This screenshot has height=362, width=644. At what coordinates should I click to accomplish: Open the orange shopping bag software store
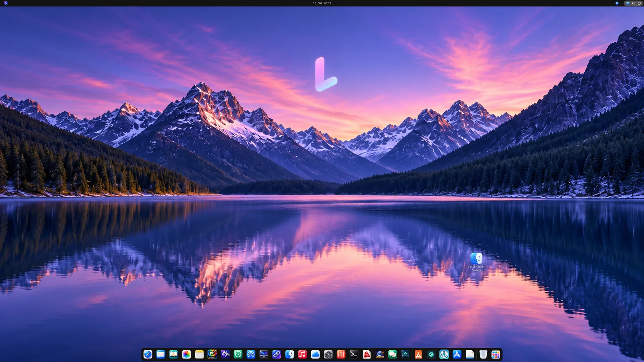pos(418,354)
